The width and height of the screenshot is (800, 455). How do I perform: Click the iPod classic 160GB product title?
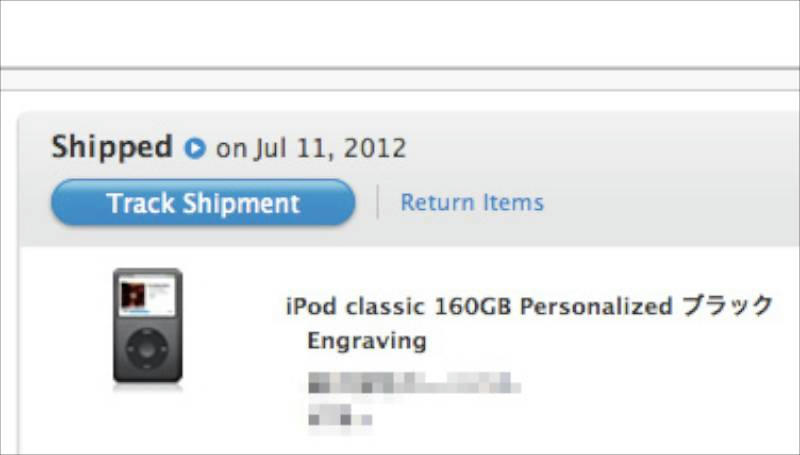click(x=530, y=306)
